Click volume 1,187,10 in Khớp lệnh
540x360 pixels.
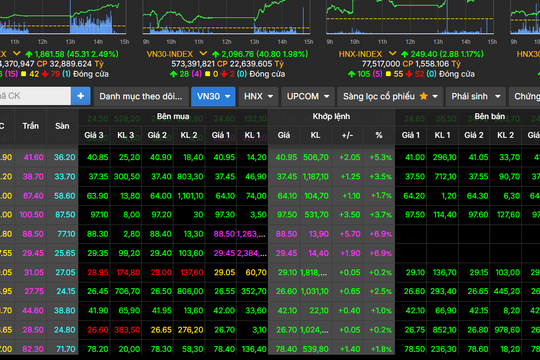(x=315, y=177)
